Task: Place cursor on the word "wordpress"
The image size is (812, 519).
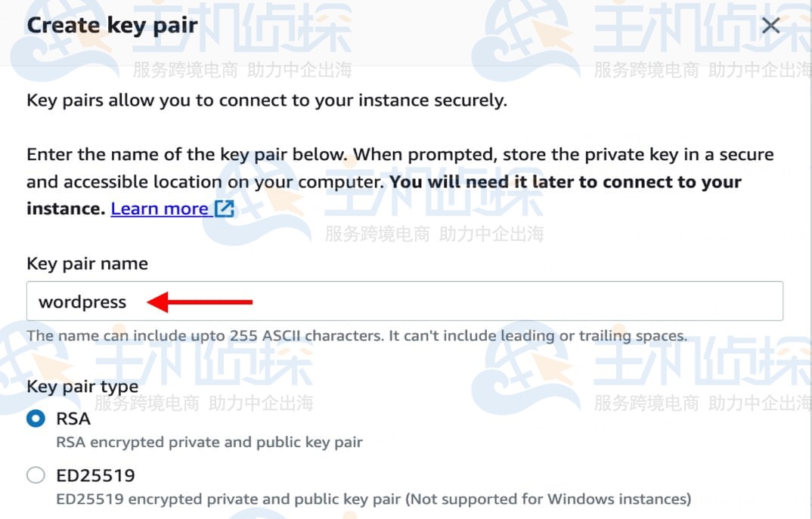Action: (82, 302)
